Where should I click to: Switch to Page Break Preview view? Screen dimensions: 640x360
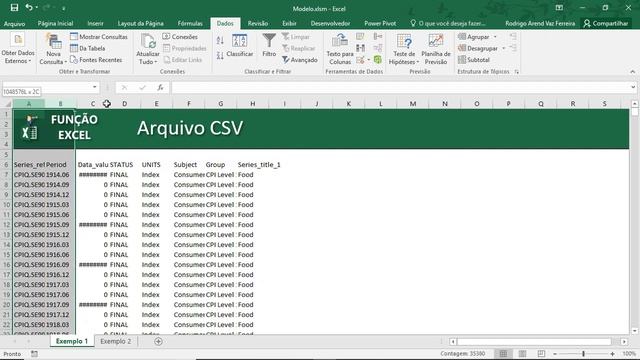541,353
